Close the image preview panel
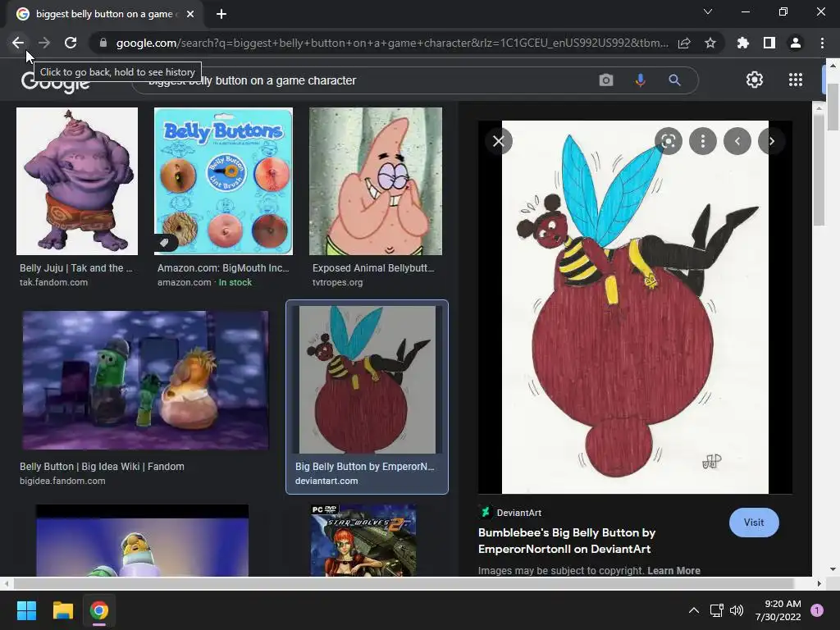This screenshot has height=630, width=840. [x=498, y=141]
